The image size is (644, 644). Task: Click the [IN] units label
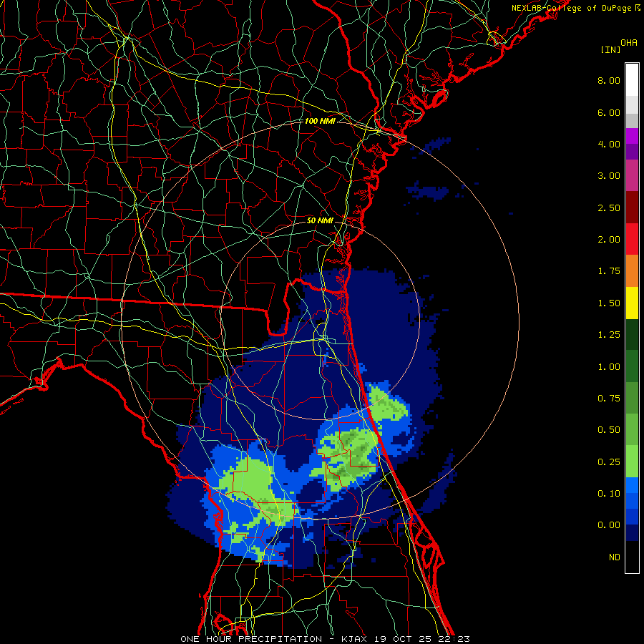(611, 49)
